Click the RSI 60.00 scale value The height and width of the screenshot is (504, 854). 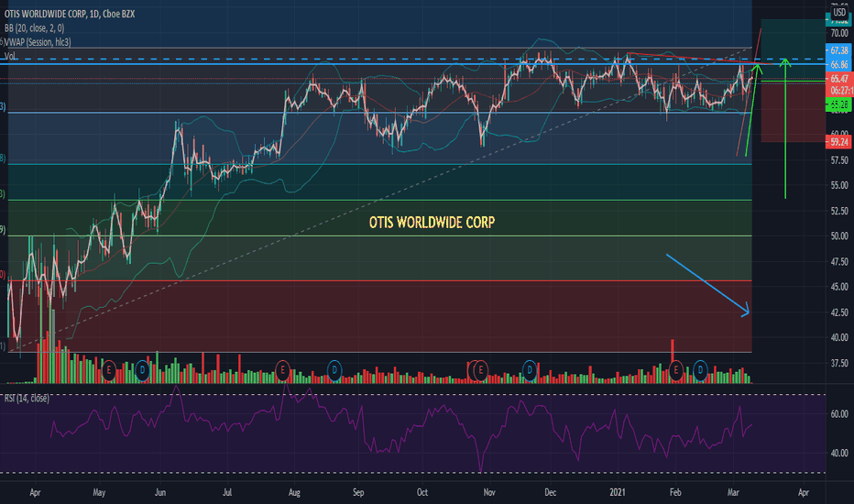(839, 414)
